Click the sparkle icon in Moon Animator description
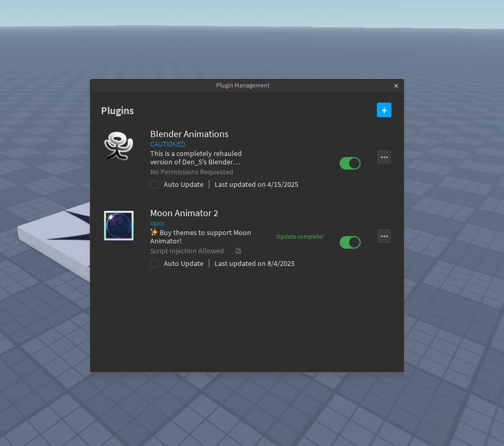 [154, 232]
